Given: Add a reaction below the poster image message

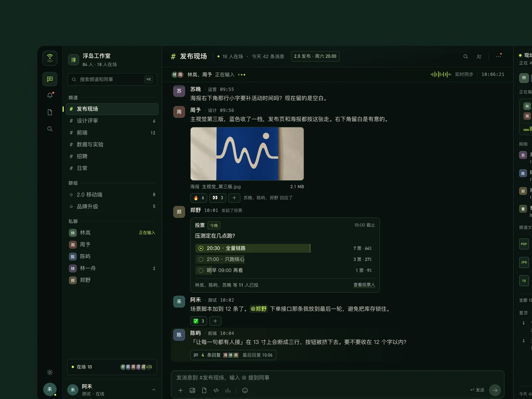Looking at the screenshot, I should pos(234,198).
